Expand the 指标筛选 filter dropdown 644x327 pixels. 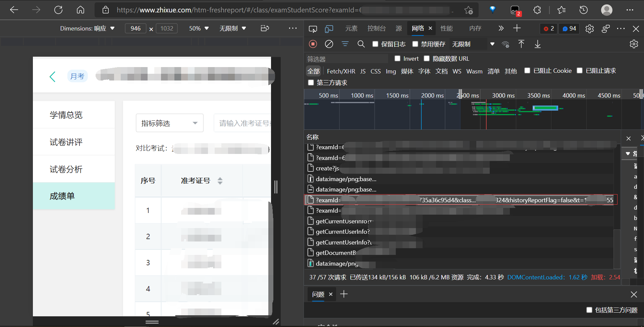(169, 123)
